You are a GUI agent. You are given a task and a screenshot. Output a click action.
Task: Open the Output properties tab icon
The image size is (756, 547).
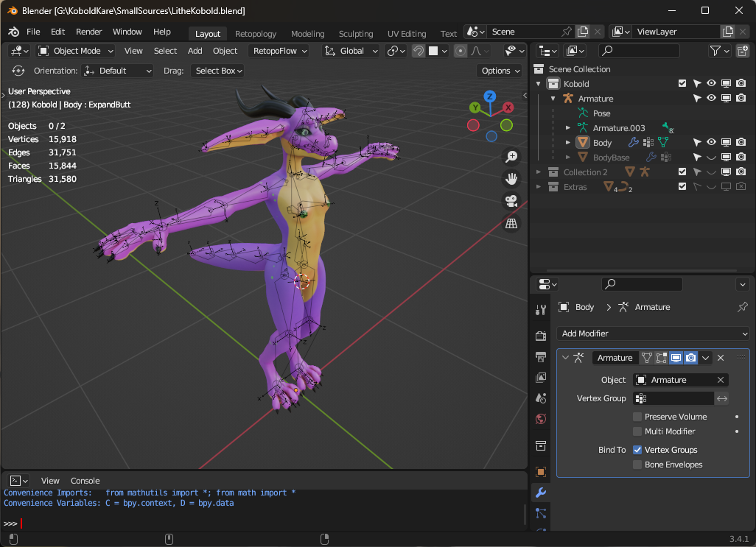click(x=541, y=357)
